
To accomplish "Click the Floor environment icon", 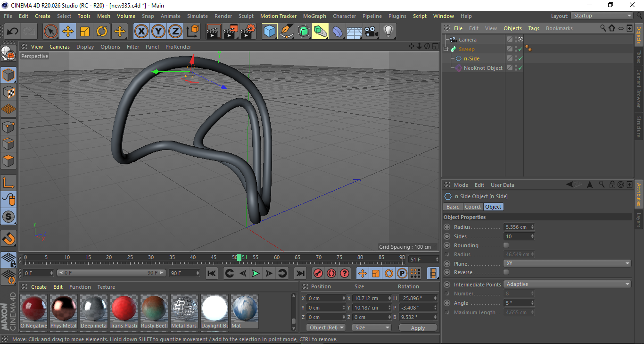I will coord(355,32).
